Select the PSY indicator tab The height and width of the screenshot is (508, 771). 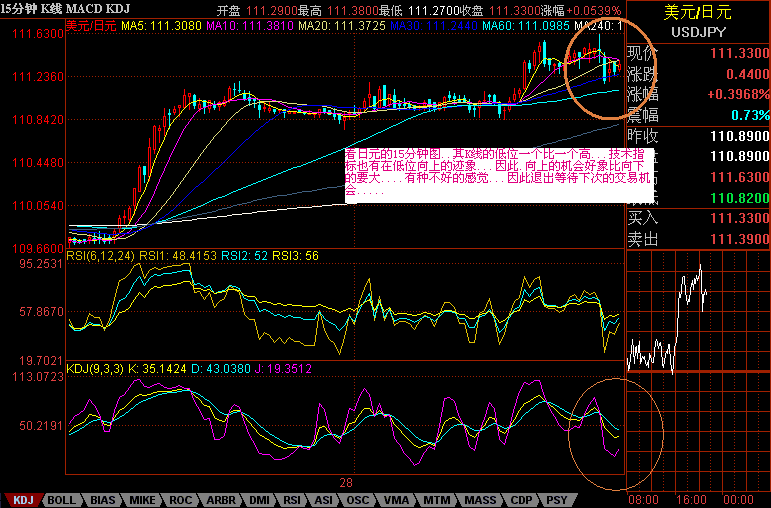tap(557, 500)
